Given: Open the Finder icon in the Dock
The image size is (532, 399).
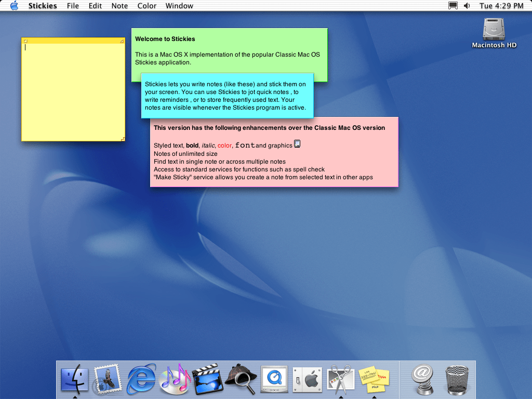Looking at the screenshot, I should pyautogui.click(x=75, y=379).
